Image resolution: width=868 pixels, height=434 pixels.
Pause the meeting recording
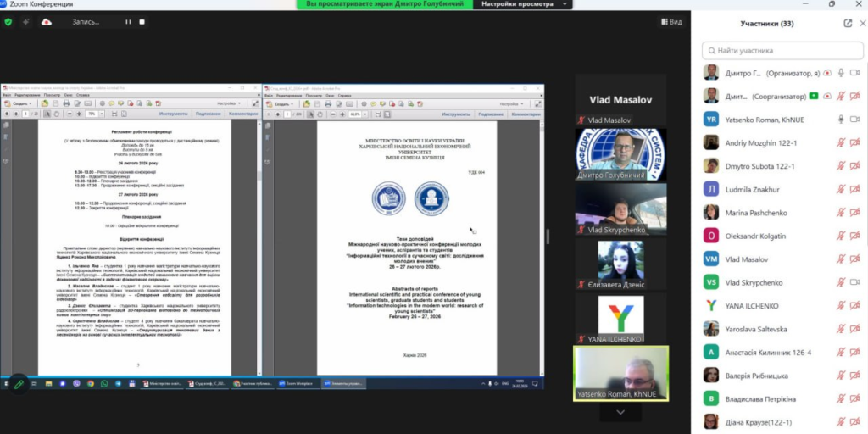tap(128, 22)
